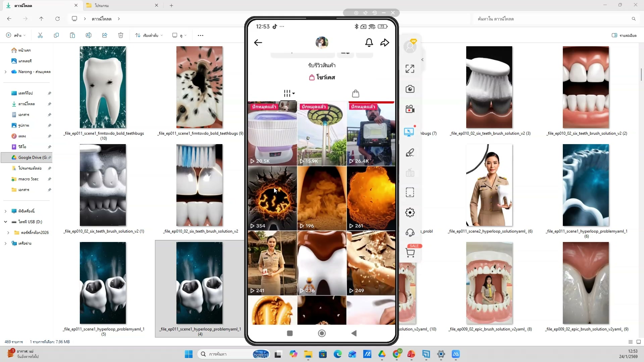The width and height of the screenshot is (644, 362).
Task: Open the โชว์เคส showcase link
Action: pos(322,77)
